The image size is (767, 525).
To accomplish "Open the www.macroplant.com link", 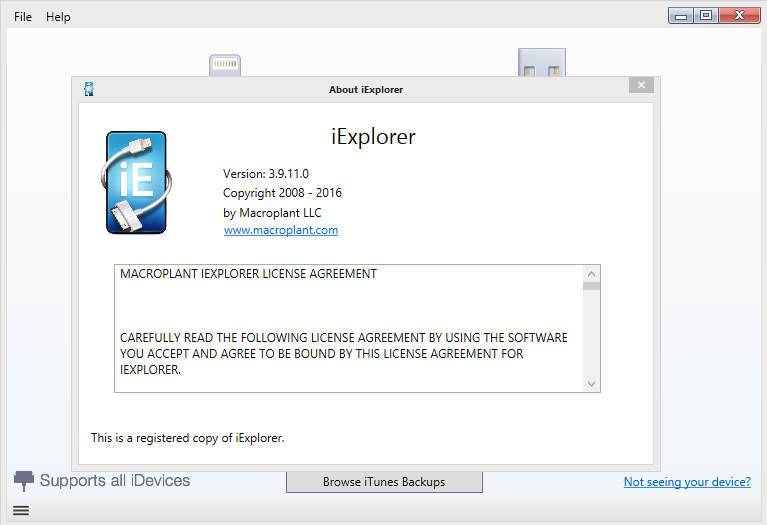I will click(281, 230).
